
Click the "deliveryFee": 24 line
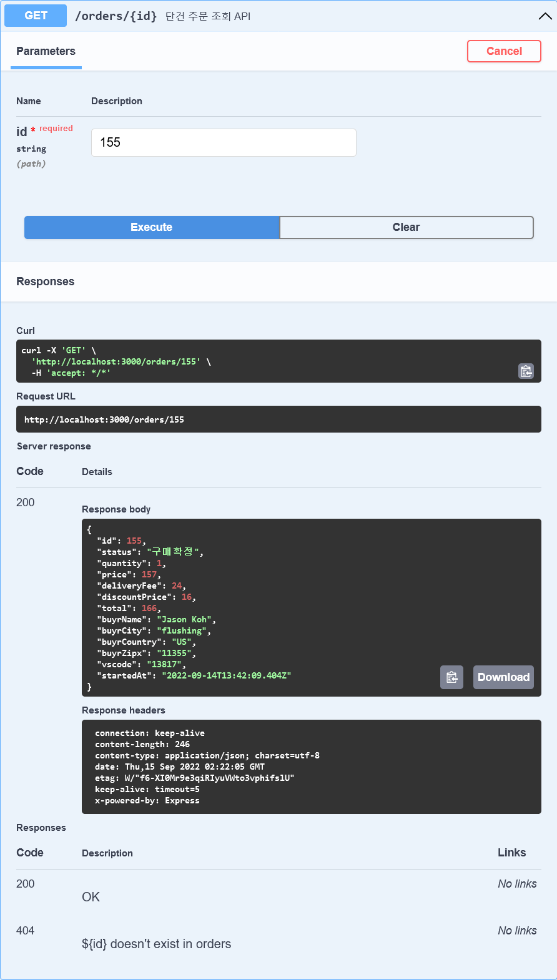coord(141,586)
